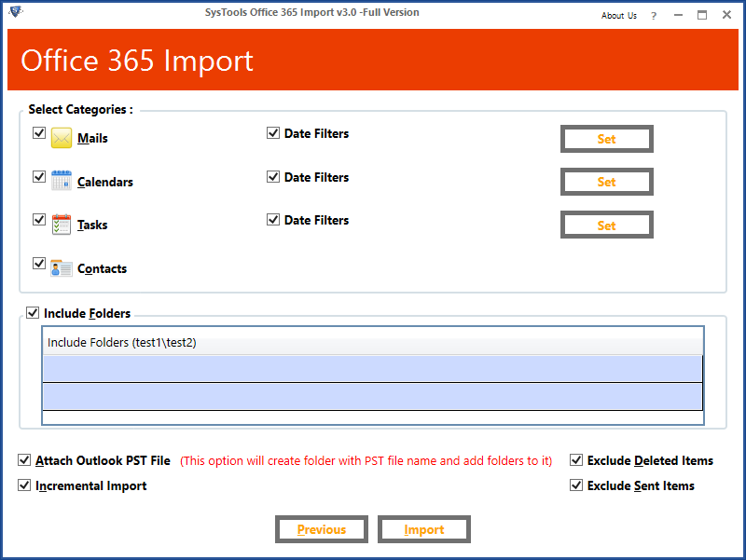Open the About Us link
This screenshot has height=560, width=746.
[618, 15]
